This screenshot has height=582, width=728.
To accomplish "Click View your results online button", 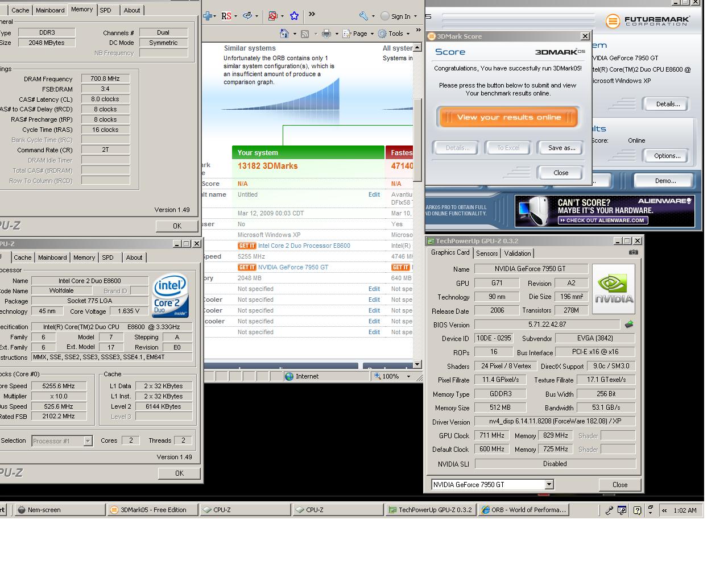I will [508, 117].
